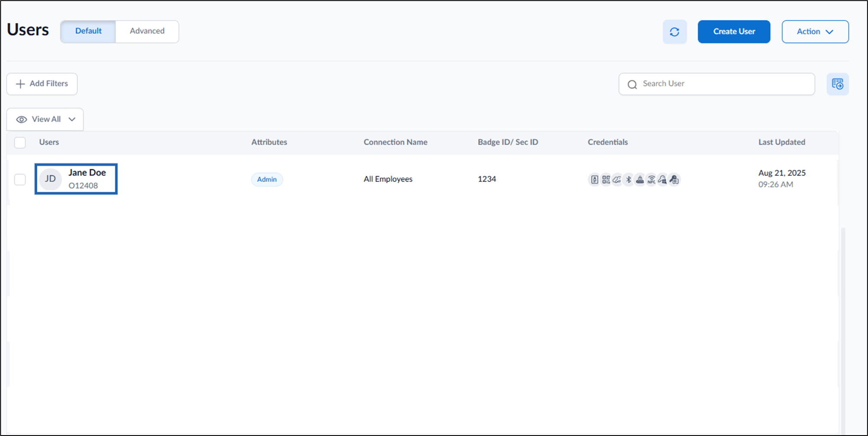Click the Last Updated column header
The width and height of the screenshot is (868, 436).
point(781,142)
